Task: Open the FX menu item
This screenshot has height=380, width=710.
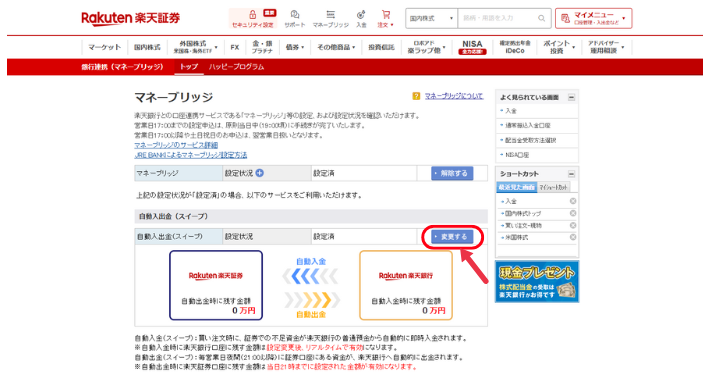Action: click(x=235, y=47)
